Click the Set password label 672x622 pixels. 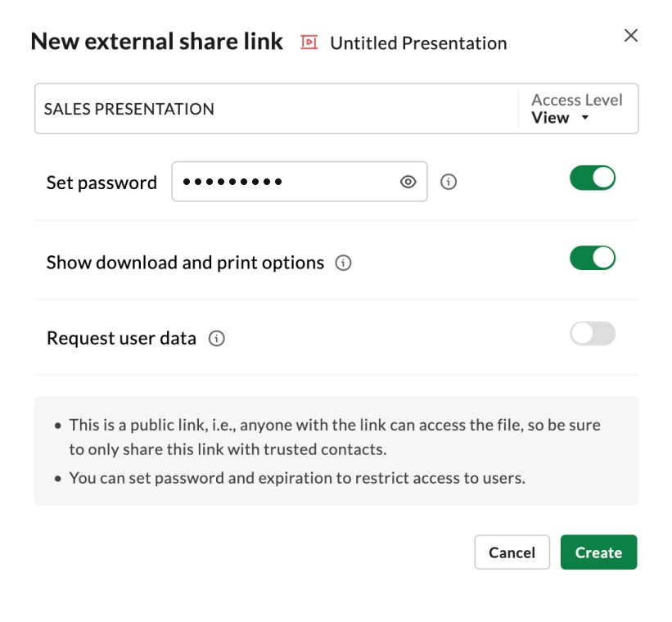pyautogui.click(x=101, y=183)
